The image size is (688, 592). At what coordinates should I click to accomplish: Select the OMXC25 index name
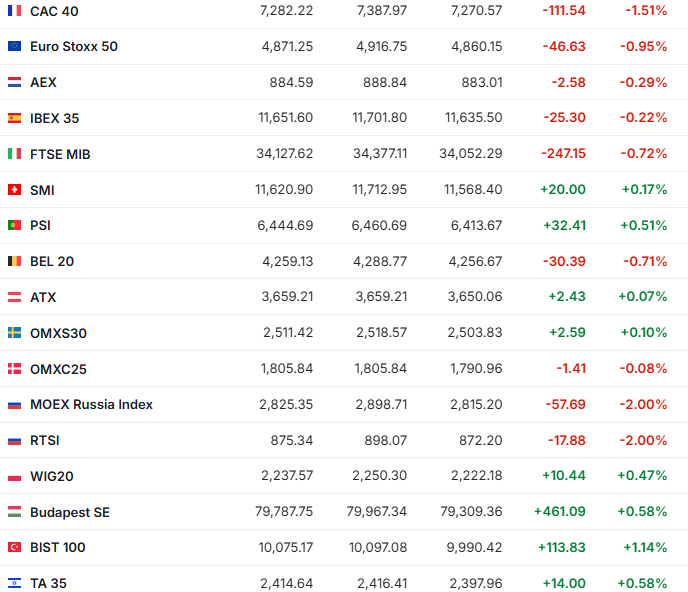58,369
